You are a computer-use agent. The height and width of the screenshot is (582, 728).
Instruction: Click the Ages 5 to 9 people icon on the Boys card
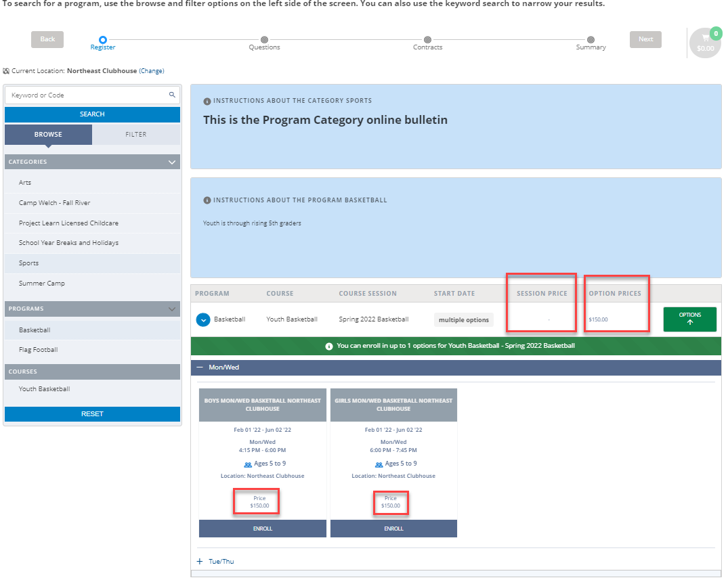249,464
